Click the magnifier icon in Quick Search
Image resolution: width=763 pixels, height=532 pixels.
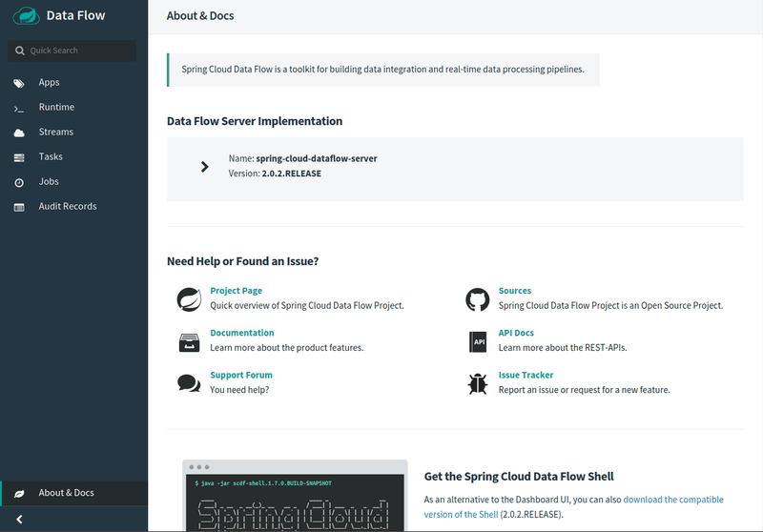[x=19, y=51]
